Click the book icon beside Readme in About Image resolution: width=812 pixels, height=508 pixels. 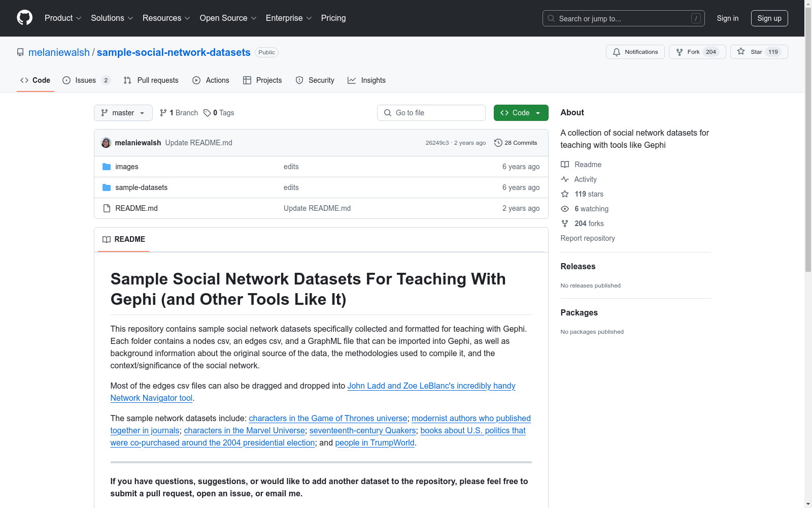[565, 165]
